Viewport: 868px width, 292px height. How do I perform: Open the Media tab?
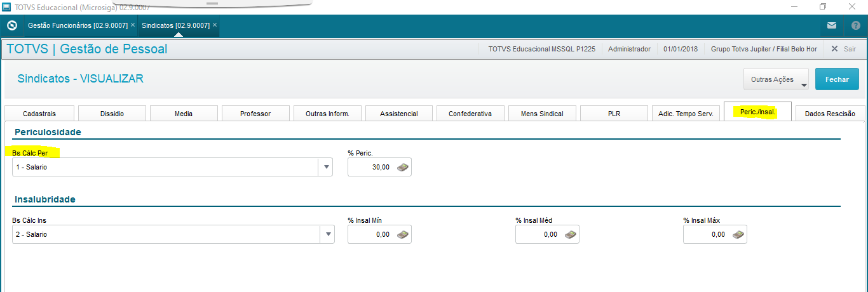coord(184,113)
